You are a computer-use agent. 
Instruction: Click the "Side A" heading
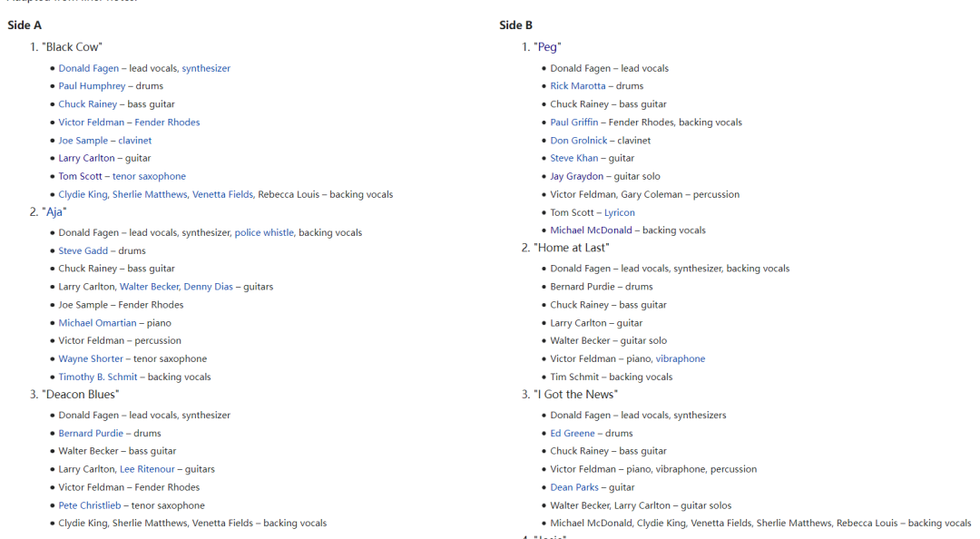[x=24, y=25]
